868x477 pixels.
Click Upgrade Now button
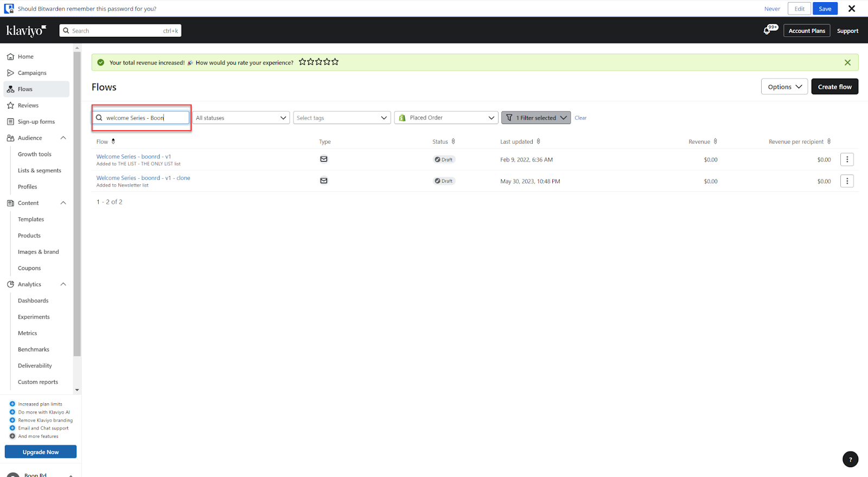(41, 452)
